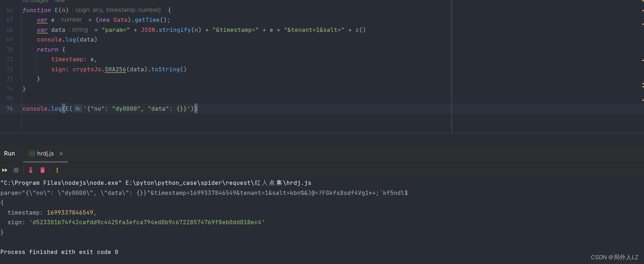644x264 pixels.
Task: Click the "&tenant=1&salt=" string literal
Action: pos(314,30)
